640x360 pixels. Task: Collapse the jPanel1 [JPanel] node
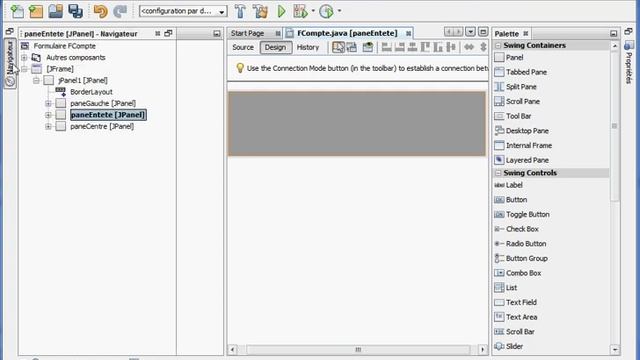[36, 80]
